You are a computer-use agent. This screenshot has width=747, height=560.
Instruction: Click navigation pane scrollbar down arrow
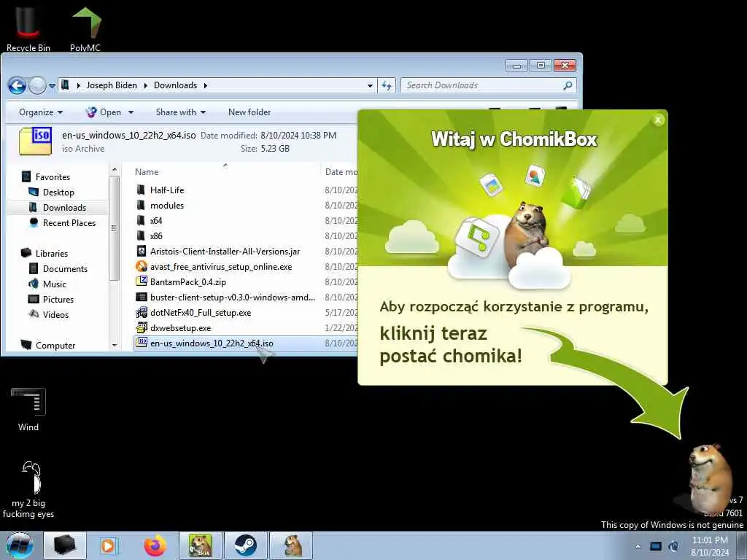tap(115, 345)
